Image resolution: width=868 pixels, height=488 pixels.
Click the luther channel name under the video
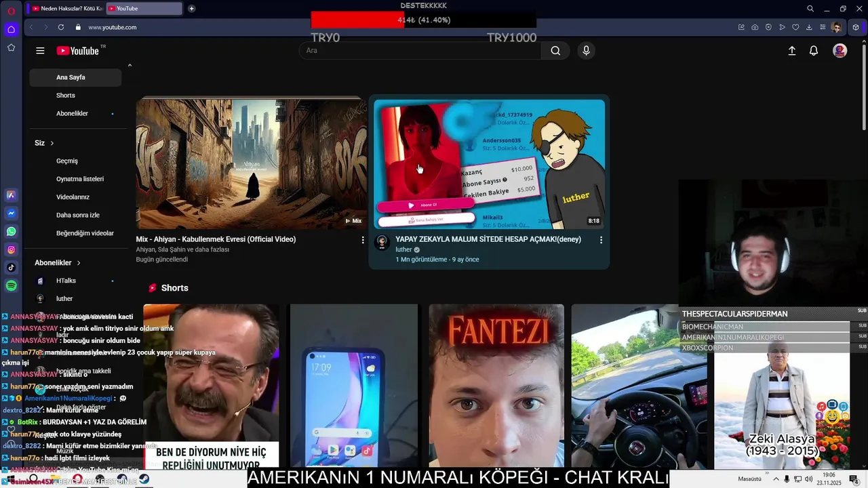pyautogui.click(x=403, y=250)
